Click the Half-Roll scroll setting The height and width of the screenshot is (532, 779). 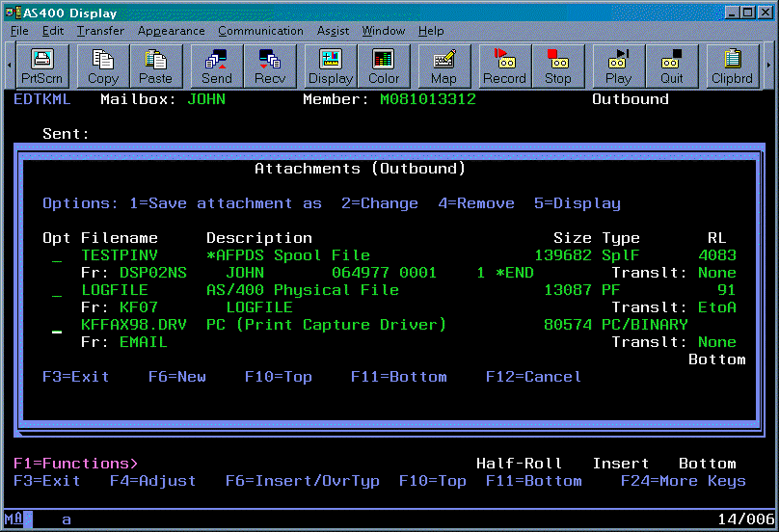[519, 464]
